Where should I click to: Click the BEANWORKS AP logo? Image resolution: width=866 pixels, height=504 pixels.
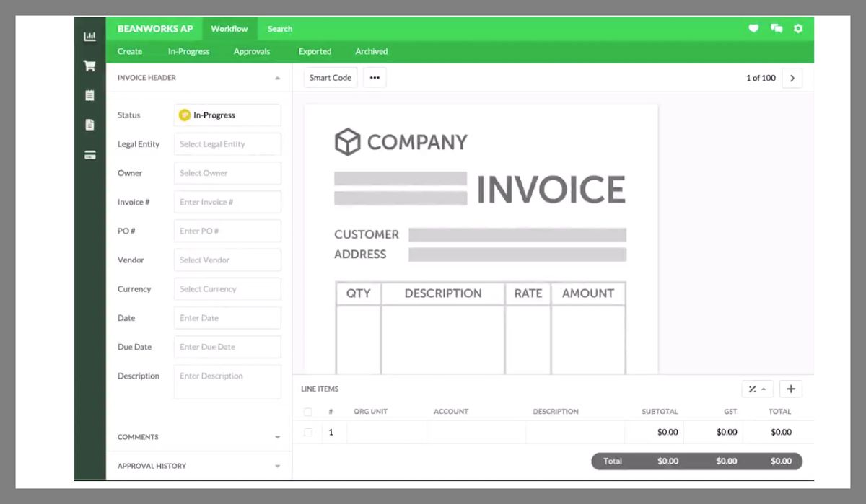155,29
